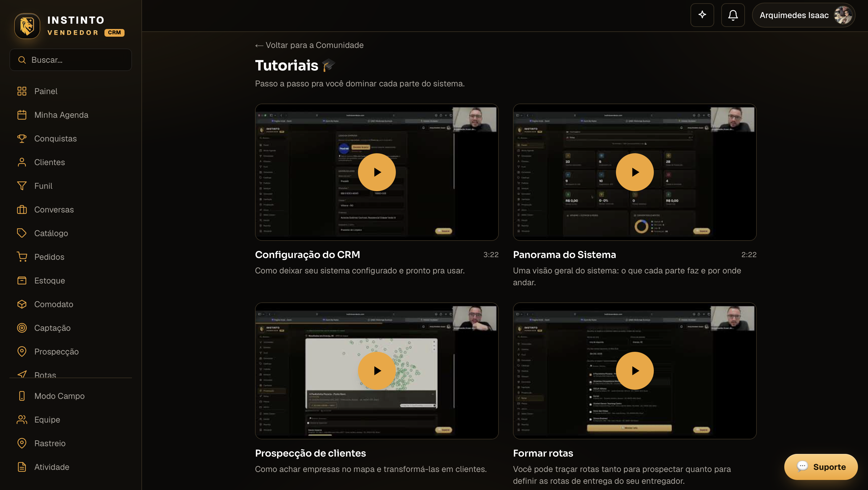
Task: Click the Rastreio location pin icon
Action: (x=22, y=443)
